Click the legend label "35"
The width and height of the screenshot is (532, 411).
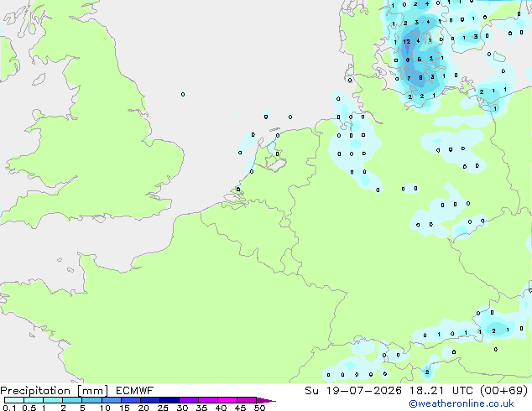(201, 408)
